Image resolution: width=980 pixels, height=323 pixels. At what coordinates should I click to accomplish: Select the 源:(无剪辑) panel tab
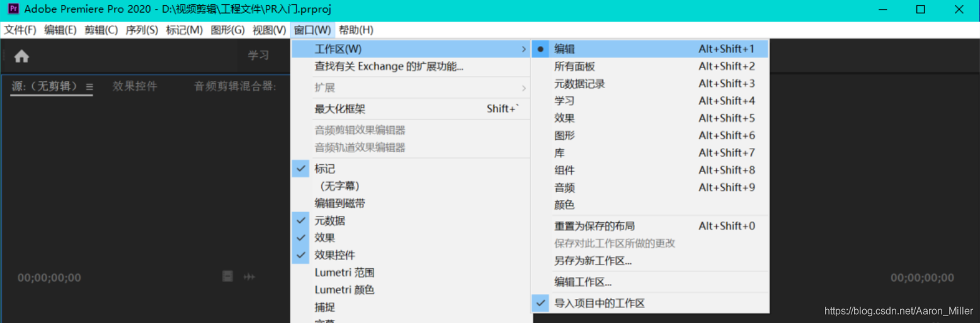(x=44, y=87)
